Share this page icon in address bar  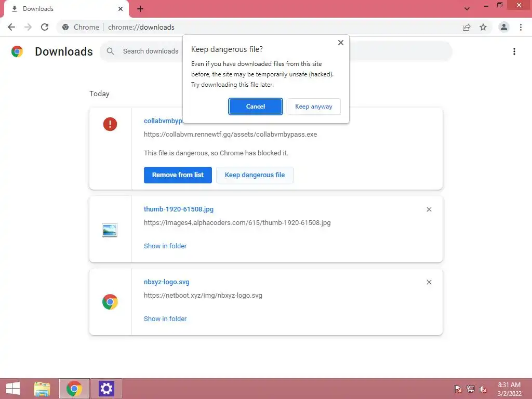pyautogui.click(x=467, y=27)
